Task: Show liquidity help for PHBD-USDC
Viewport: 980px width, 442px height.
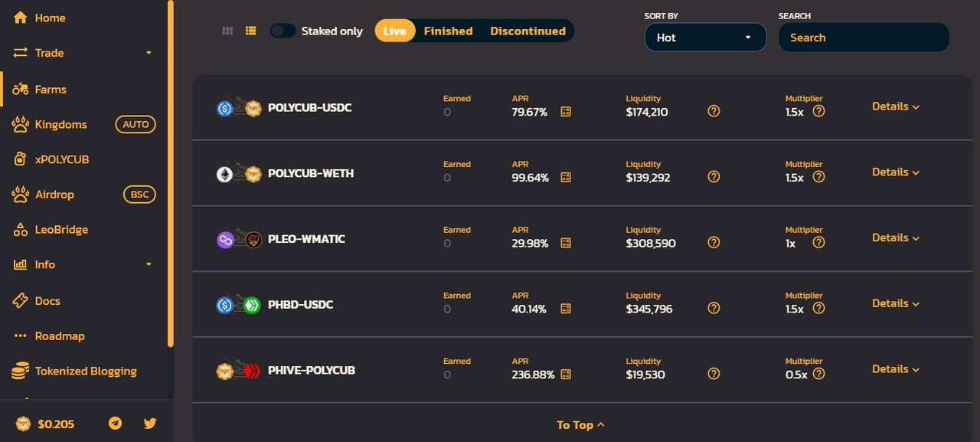Action: click(x=714, y=308)
